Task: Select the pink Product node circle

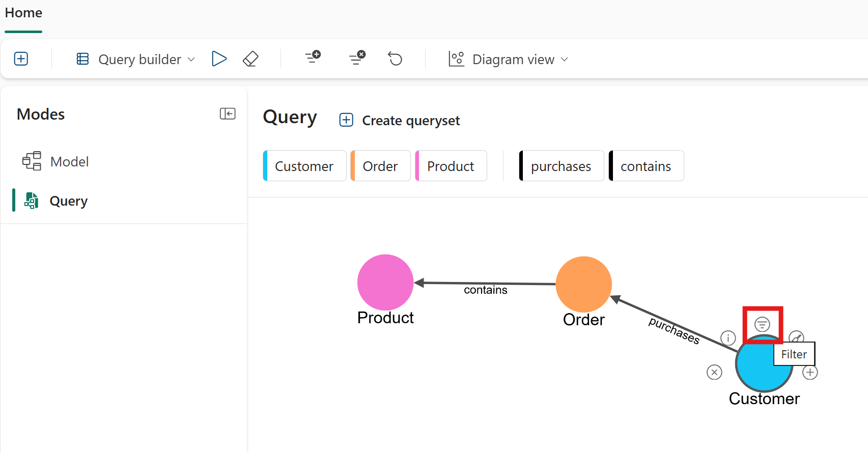Action: click(x=385, y=282)
